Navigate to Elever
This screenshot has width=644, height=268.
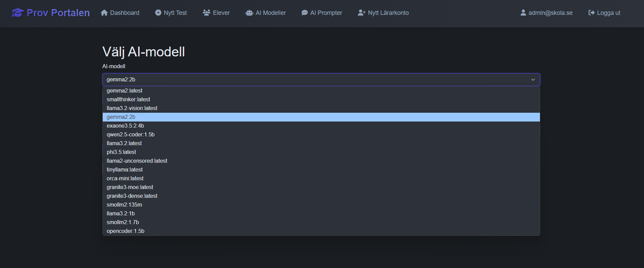pyautogui.click(x=216, y=13)
